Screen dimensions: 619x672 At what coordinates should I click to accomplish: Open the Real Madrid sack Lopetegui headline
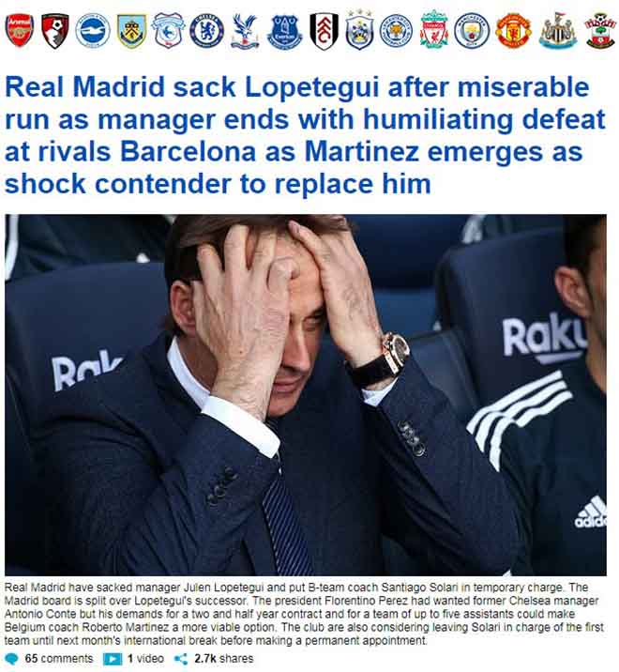(305, 135)
